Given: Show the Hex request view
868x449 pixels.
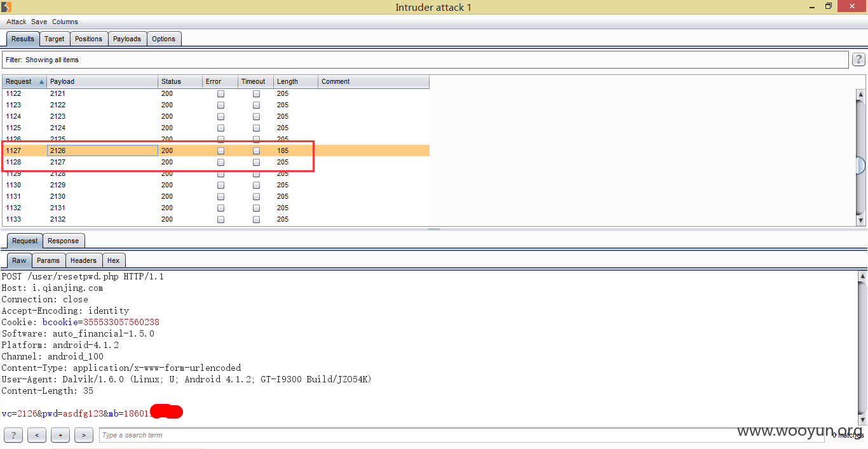Looking at the screenshot, I should click(x=114, y=260).
